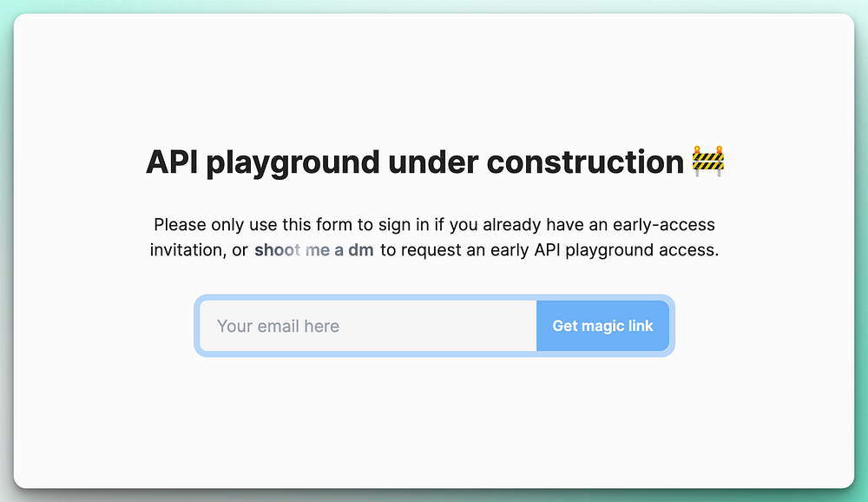Submit the form with Get magic link

point(602,326)
